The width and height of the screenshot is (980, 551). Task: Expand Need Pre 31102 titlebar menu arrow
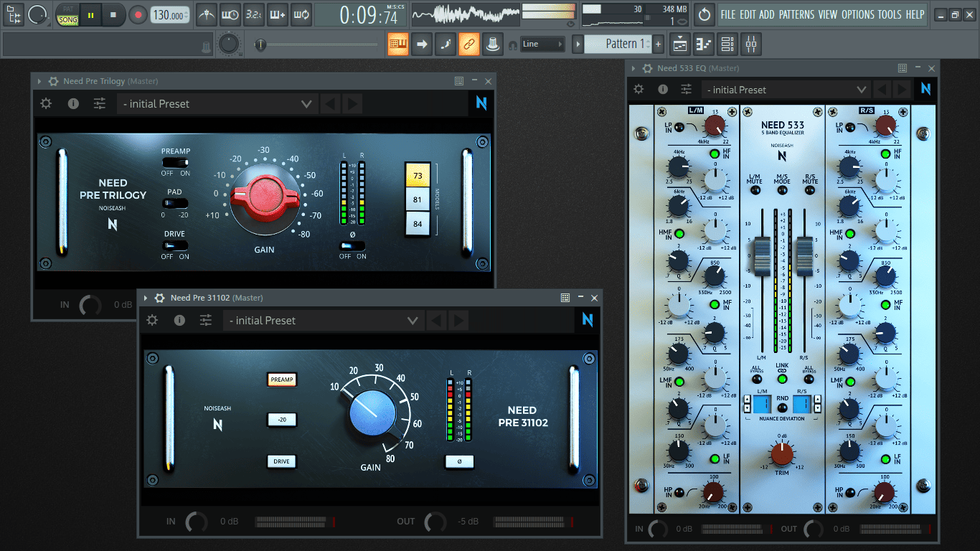[146, 298]
